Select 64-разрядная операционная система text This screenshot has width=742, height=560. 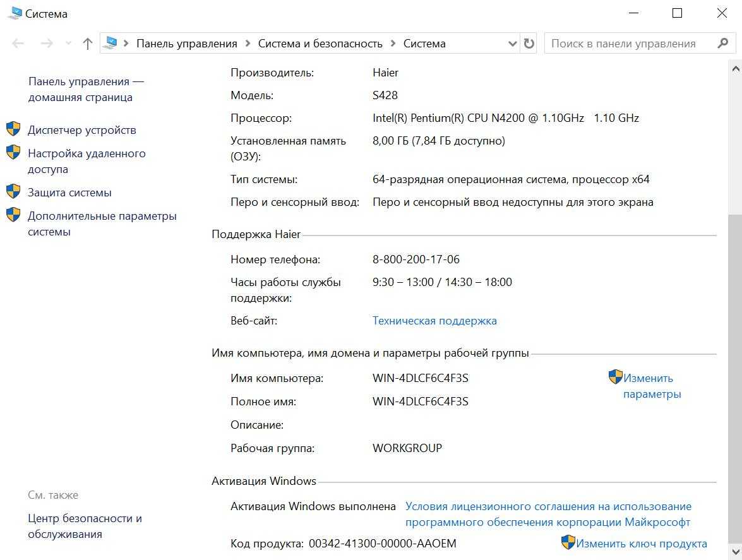pyautogui.click(x=470, y=180)
